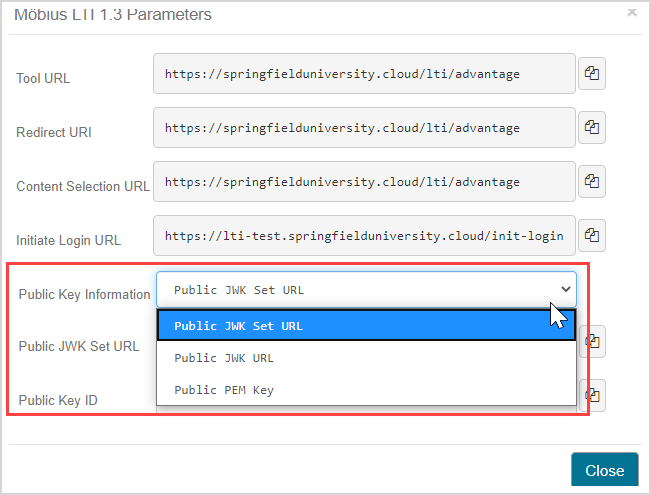Screen dimensions: 651x495
Task: Choose Public JWK URL from the list
Action: [x=366, y=358]
